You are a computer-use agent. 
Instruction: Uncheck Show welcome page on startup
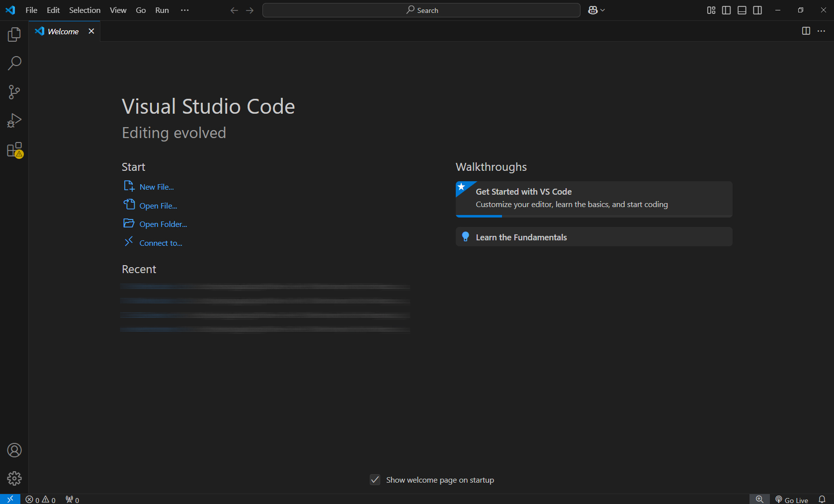tap(375, 480)
